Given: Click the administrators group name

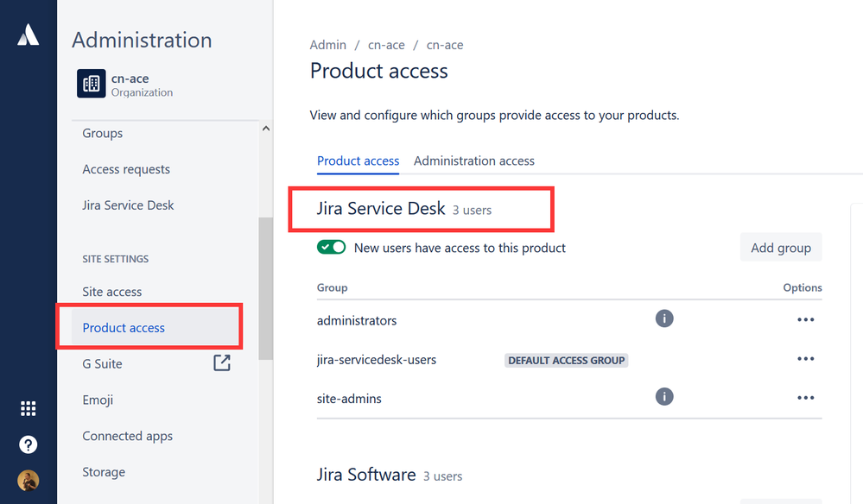Looking at the screenshot, I should coord(357,320).
